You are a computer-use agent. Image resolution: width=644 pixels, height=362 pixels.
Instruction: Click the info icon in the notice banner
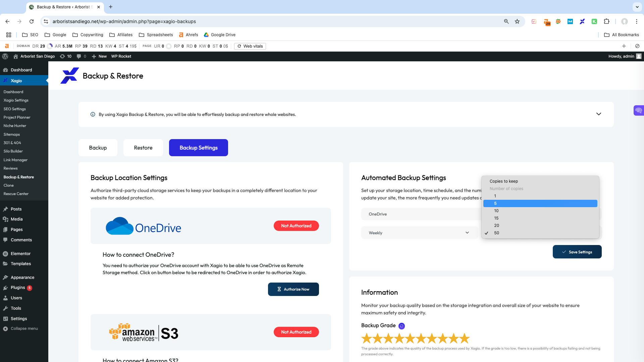[93, 114]
